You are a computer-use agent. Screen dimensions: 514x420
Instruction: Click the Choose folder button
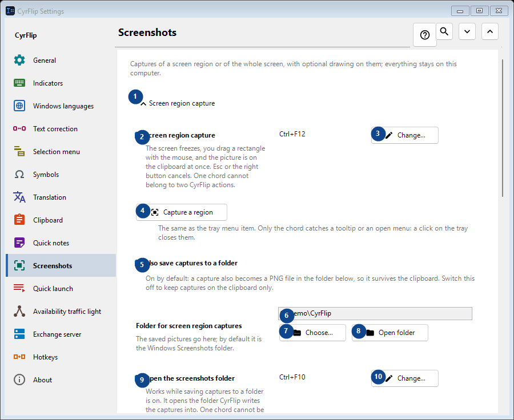[x=312, y=333]
